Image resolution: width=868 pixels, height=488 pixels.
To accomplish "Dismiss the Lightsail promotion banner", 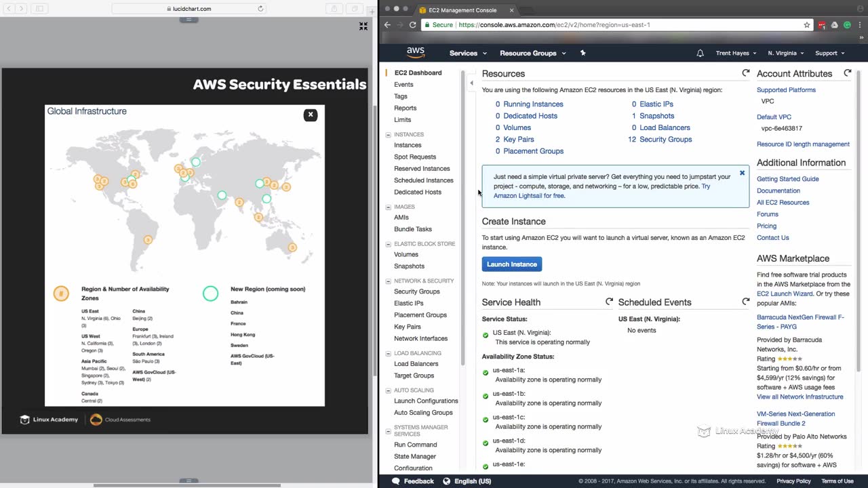I will [742, 173].
